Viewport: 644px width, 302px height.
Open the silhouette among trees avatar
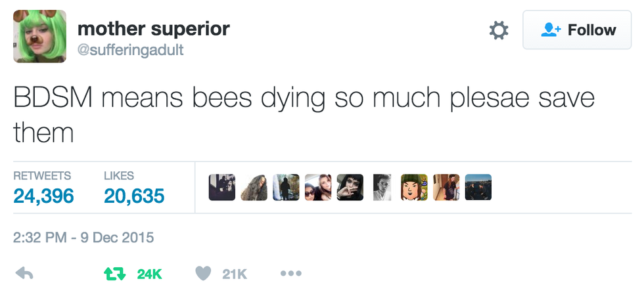click(286, 187)
